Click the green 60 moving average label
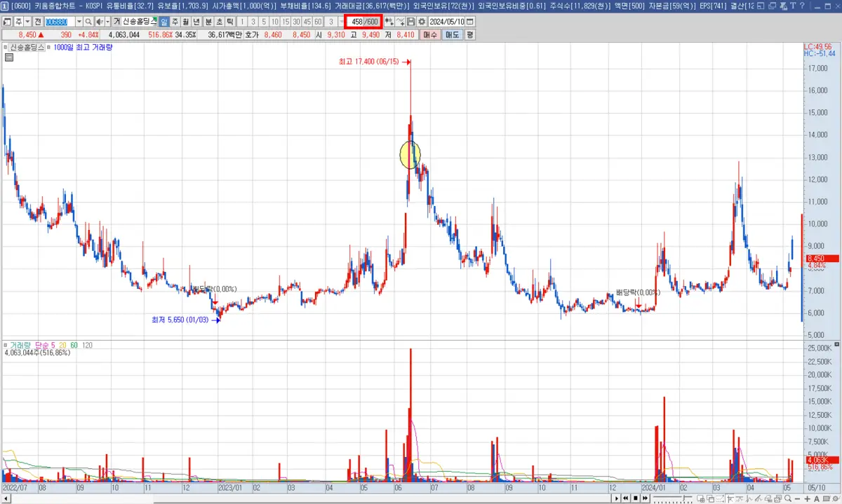This screenshot has width=842, height=504. pyautogui.click(x=74, y=346)
